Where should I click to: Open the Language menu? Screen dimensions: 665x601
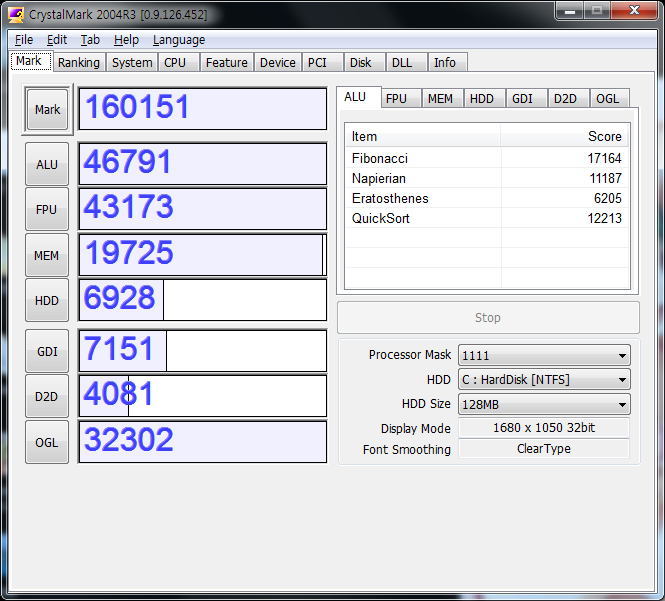pyautogui.click(x=179, y=40)
